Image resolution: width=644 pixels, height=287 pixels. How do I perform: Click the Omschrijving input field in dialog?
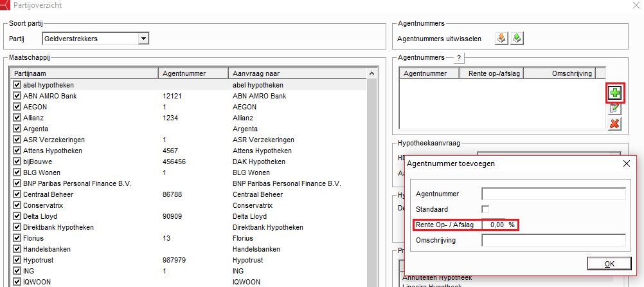pos(553,240)
